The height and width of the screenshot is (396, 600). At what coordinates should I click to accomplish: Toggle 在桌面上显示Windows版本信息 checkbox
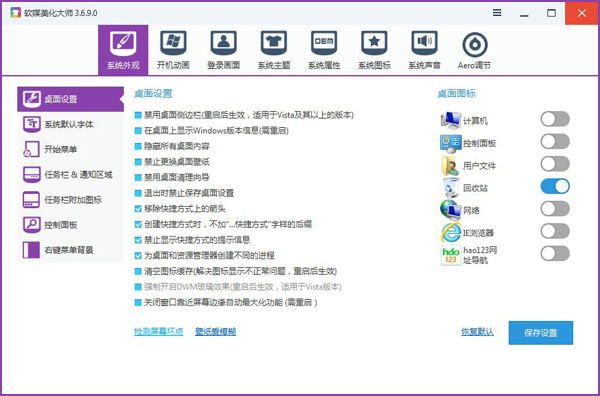click(138, 130)
